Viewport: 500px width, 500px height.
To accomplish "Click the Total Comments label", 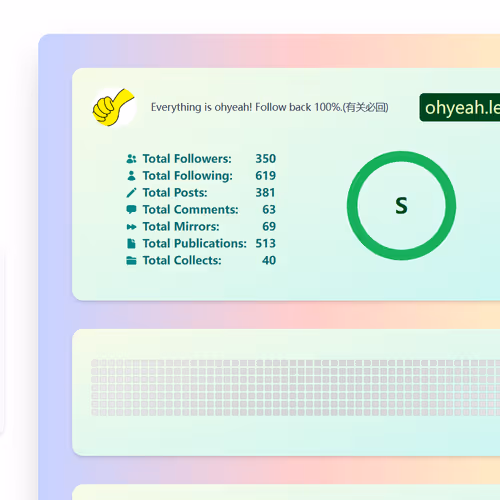I will coord(190,210).
